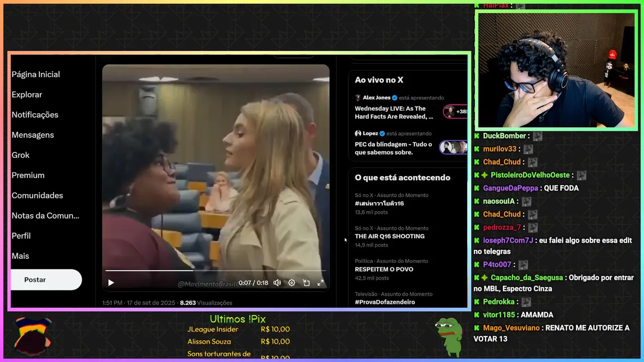Open Notificações in sidebar
This screenshot has width=644, height=362.
(35, 115)
